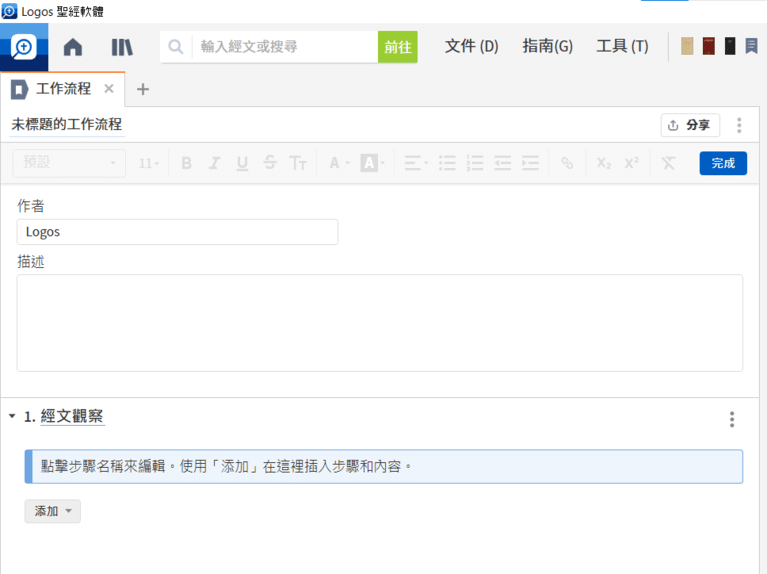The image size is (767, 574).
Task: Click the bulleted list icon
Action: [x=447, y=163]
